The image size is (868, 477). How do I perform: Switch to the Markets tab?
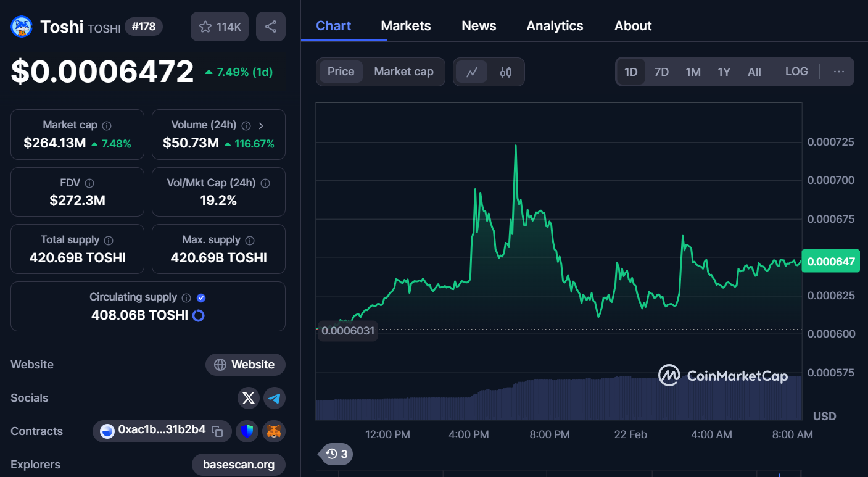[x=406, y=26]
